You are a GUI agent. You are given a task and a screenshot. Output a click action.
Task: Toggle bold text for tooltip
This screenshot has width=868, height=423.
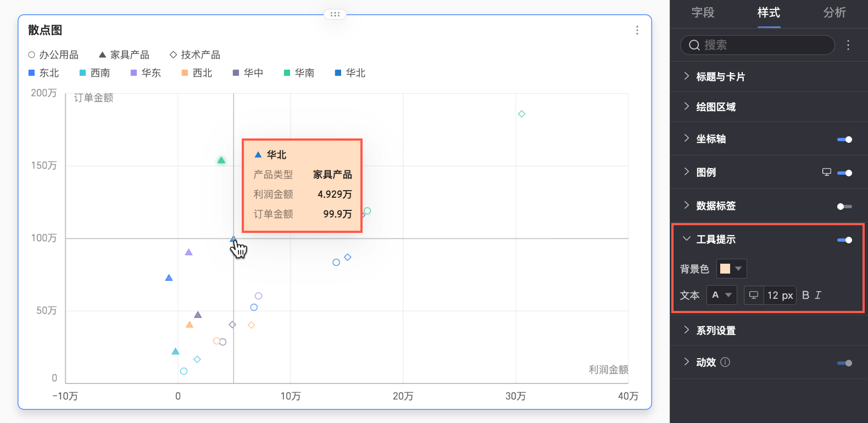click(805, 295)
